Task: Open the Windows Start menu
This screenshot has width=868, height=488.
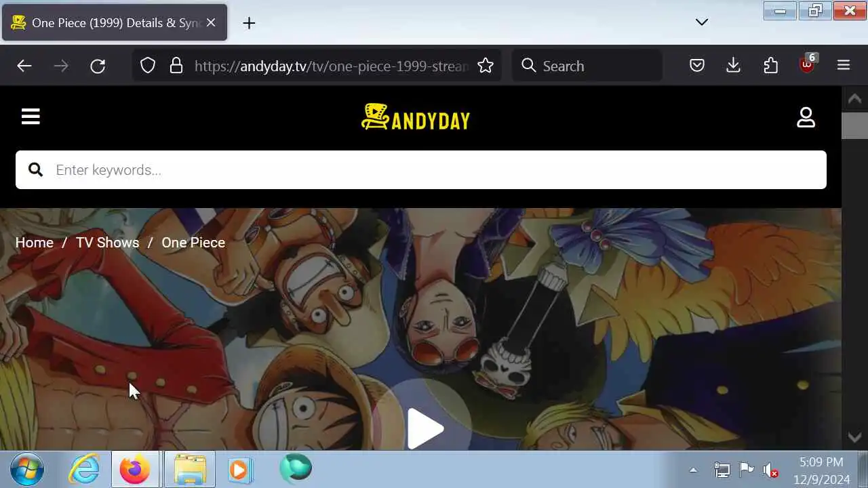Action: click(27, 469)
